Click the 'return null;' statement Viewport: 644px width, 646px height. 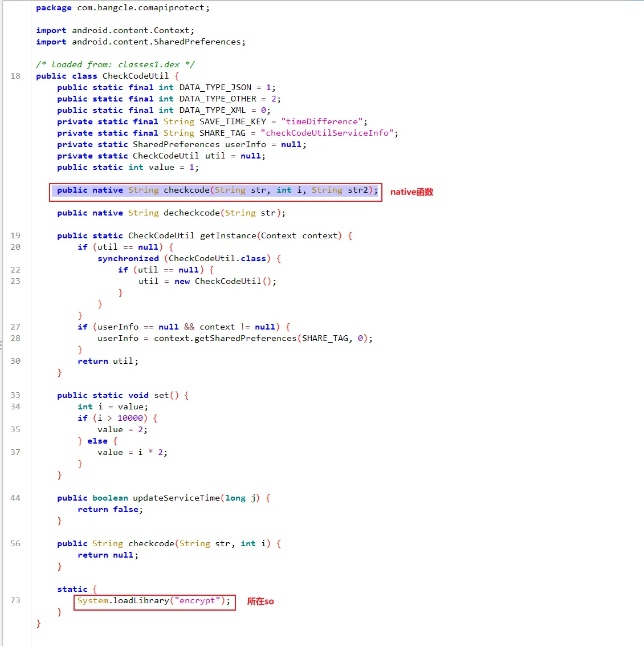108,555
